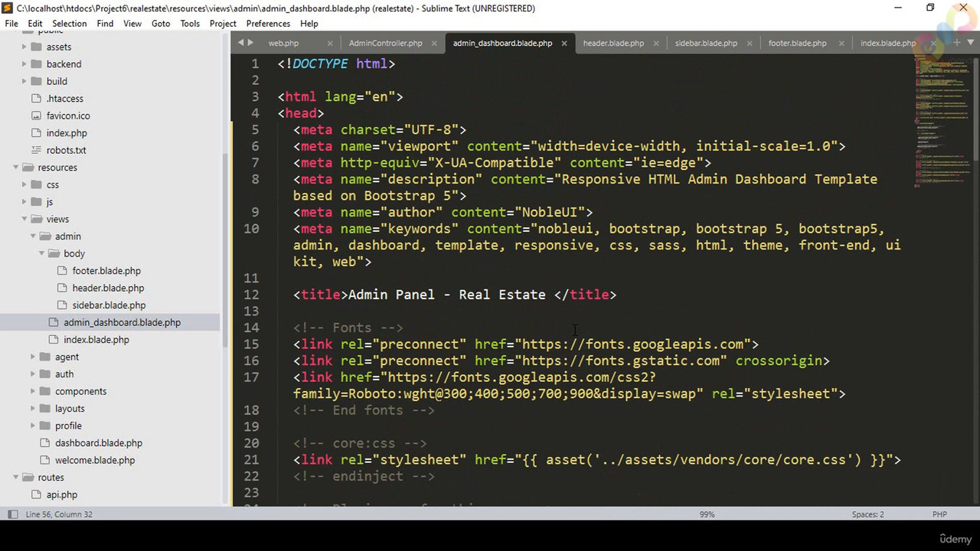The image size is (980, 551).
Task: Open the Goto menu
Action: point(161,24)
